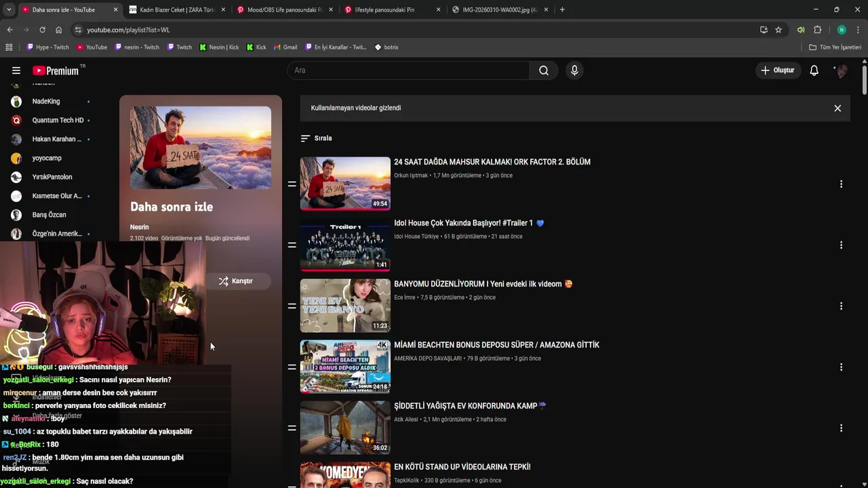Go back in browser history
The height and width of the screenshot is (488, 868).
coord(9,30)
